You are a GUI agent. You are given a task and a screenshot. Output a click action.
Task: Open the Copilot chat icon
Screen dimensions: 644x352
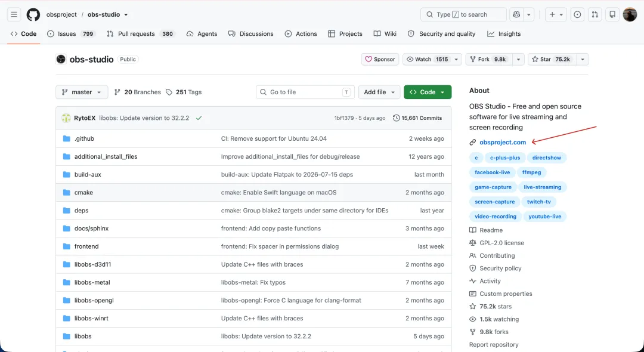516,14
